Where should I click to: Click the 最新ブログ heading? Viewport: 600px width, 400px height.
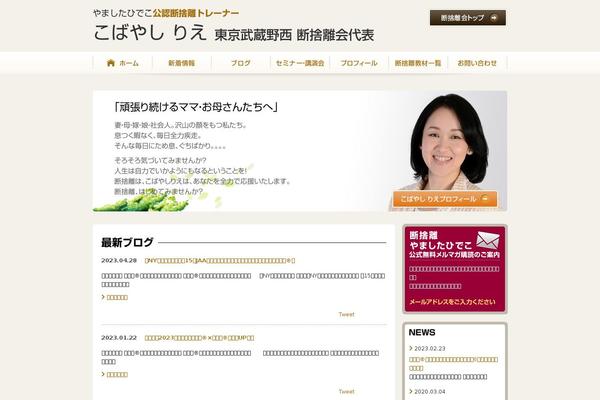(127, 242)
